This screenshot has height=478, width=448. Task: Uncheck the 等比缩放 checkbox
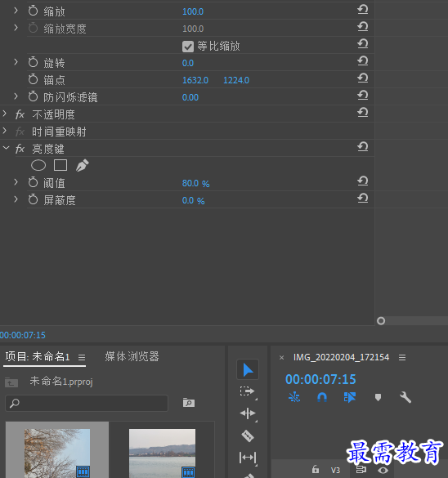coord(188,47)
